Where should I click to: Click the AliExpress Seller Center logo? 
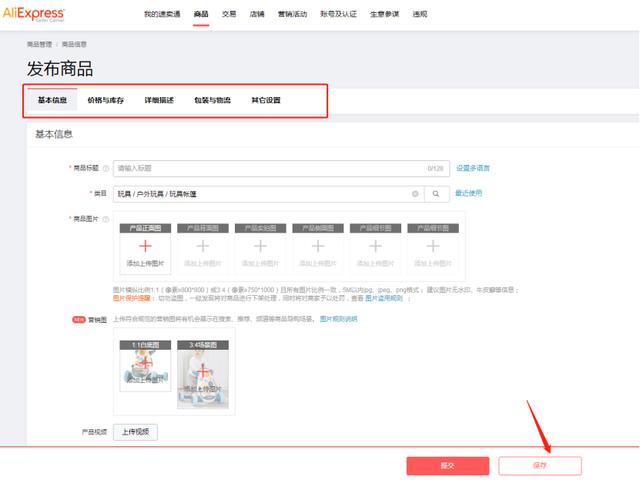[33, 14]
